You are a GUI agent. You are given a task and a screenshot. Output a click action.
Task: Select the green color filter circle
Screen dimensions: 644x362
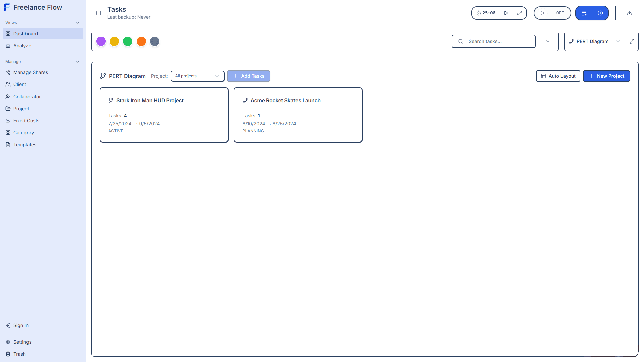(128, 41)
